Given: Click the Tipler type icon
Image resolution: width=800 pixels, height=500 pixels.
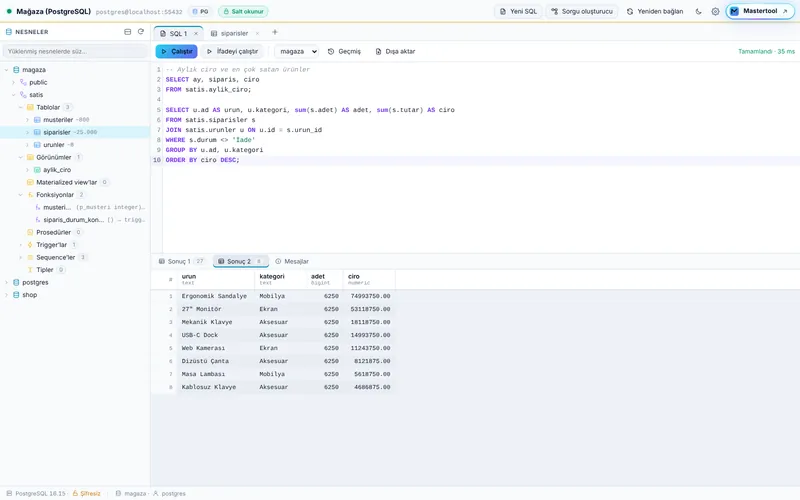Looking at the screenshot, I should tap(30, 270).
